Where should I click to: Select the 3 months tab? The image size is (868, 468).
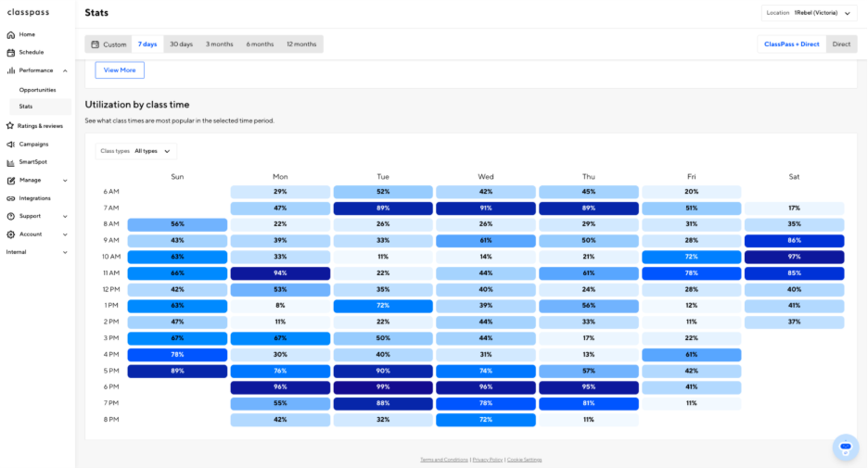coord(219,44)
